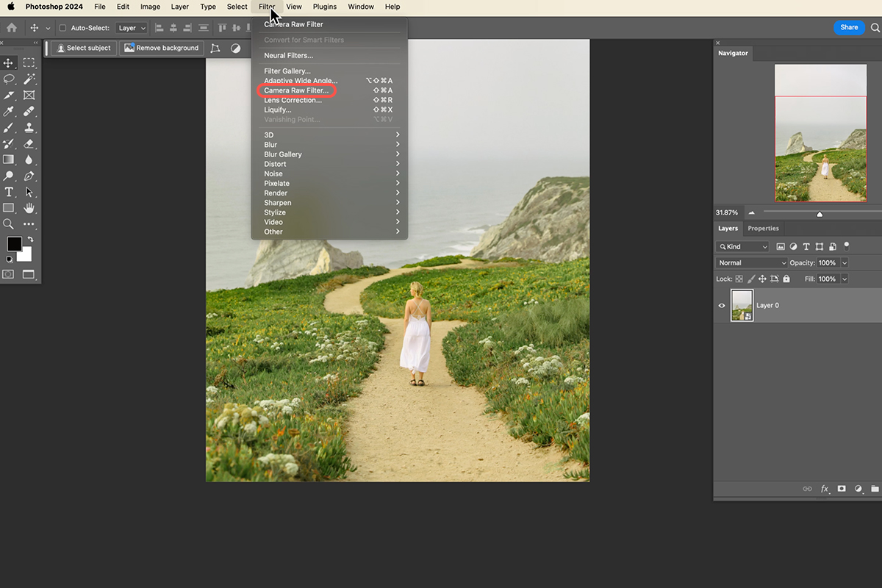Open the Kind filter dropdown
This screenshot has height=588, width=882.
743,247
